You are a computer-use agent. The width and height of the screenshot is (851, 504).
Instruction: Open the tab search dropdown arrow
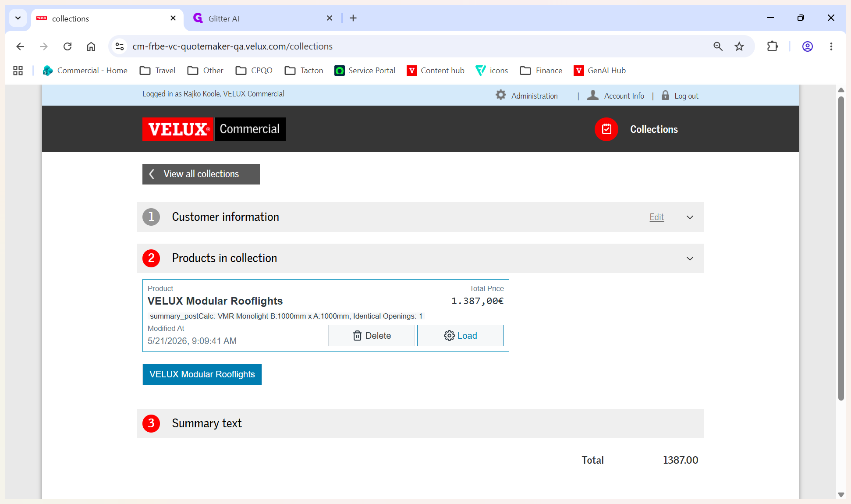coord(18,18)
